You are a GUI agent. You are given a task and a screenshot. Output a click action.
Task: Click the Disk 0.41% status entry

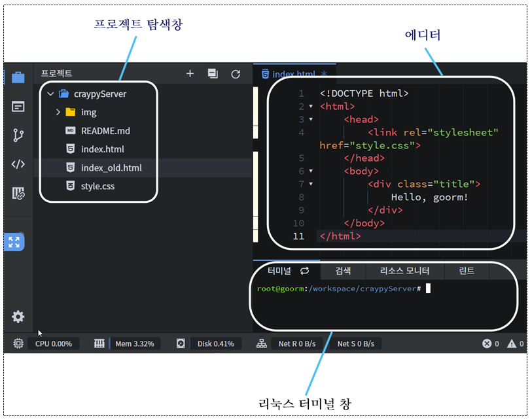click(x=216, y=343)
